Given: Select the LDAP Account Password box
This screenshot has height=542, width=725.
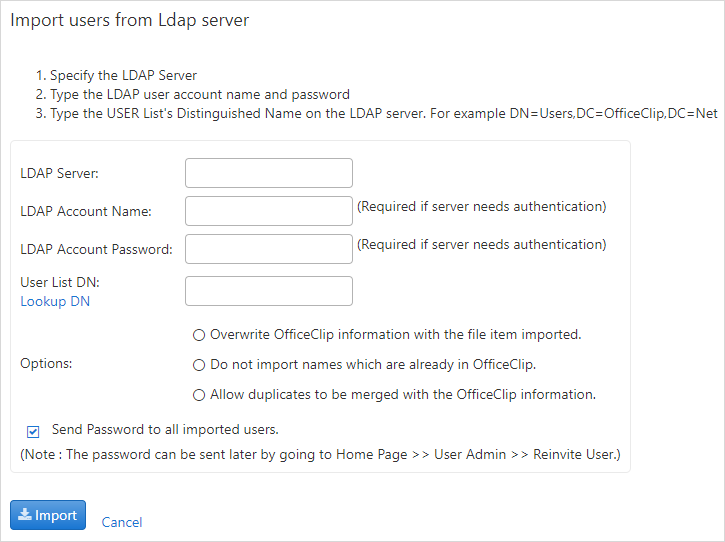Looking at the screenshot, I should point(269,249).
